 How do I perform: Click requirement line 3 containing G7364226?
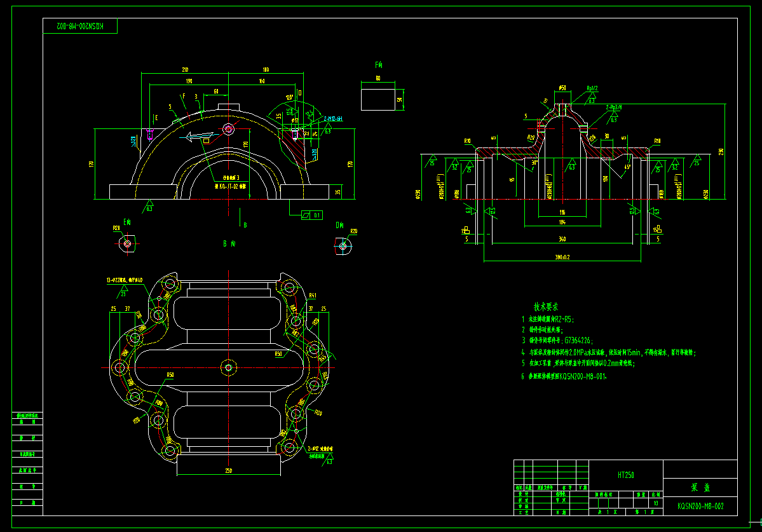pos(557,341)
